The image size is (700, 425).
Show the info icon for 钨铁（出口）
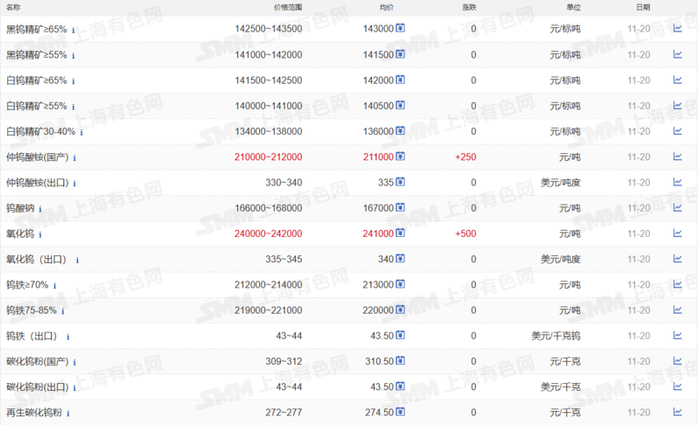point(68,337)
